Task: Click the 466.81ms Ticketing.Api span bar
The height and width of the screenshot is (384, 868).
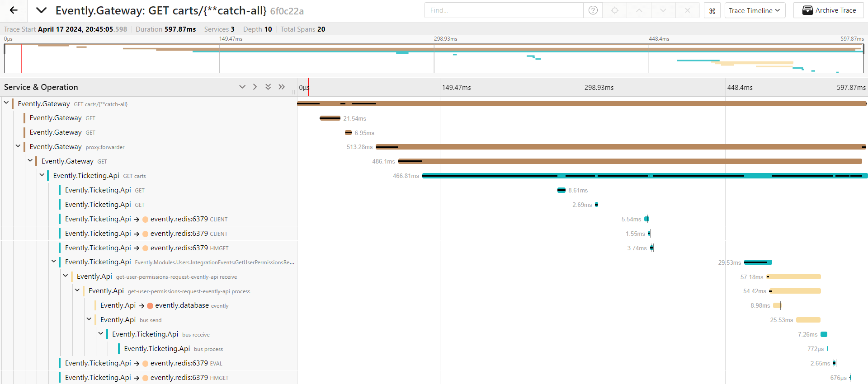Action: 645,176
